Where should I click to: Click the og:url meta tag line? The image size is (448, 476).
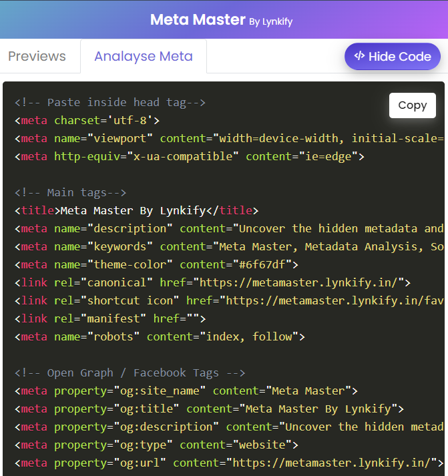tap(227, 463)
